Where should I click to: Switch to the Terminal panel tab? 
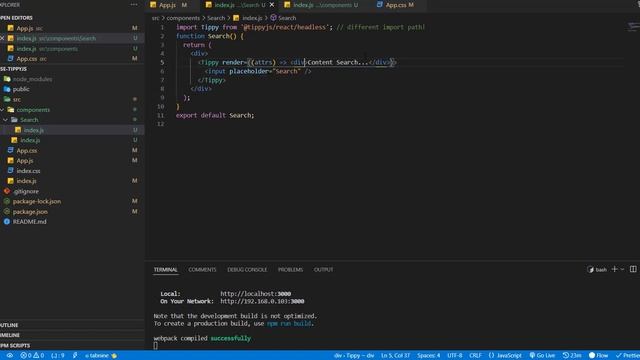pos(165,269)
